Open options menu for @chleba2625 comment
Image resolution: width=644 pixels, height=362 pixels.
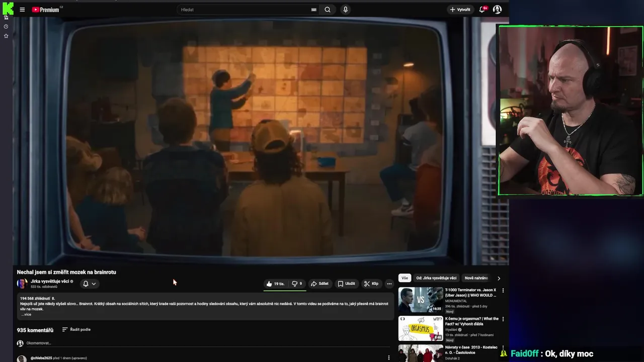388,358
